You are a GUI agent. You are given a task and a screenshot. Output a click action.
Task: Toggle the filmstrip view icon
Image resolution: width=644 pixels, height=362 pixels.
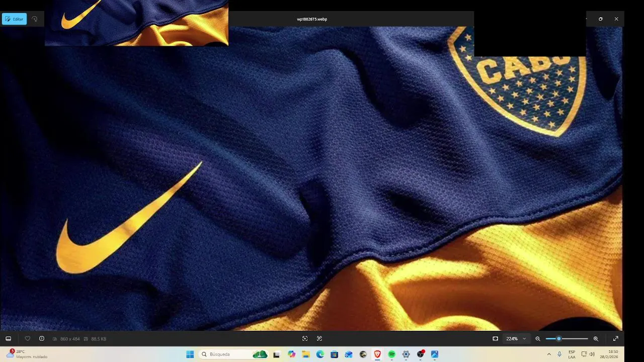click(x=8, y=339)
